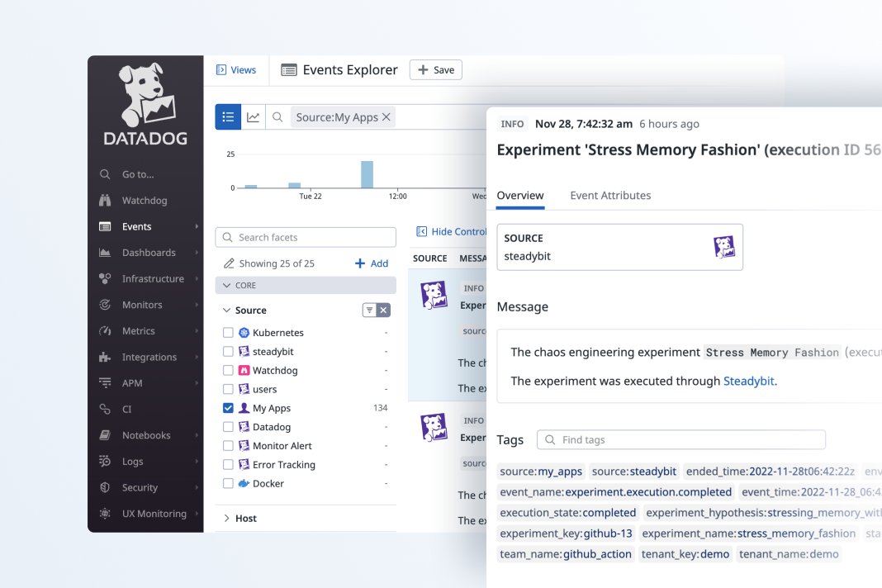Open Monitors from the sidebar
This screenshot has height=588, width=882.
point(142,305)
